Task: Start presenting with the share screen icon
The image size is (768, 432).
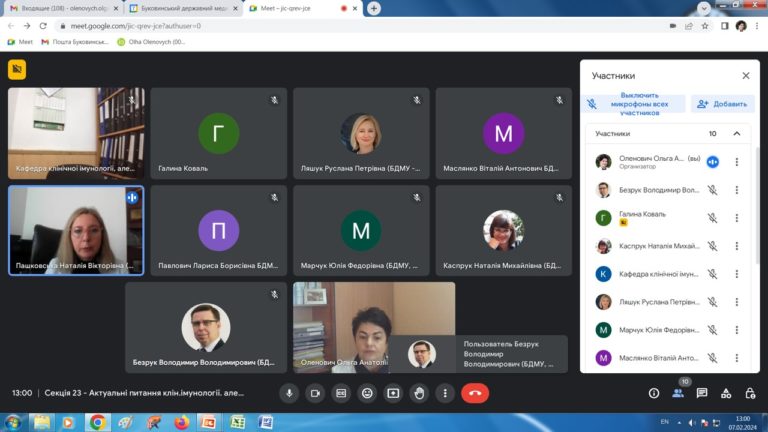Action: click(x=393, y=393)
